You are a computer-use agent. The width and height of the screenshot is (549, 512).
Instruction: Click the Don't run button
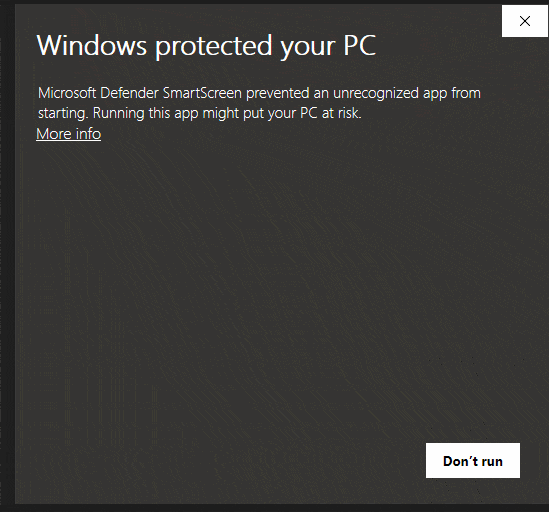(x=473, y=461)
